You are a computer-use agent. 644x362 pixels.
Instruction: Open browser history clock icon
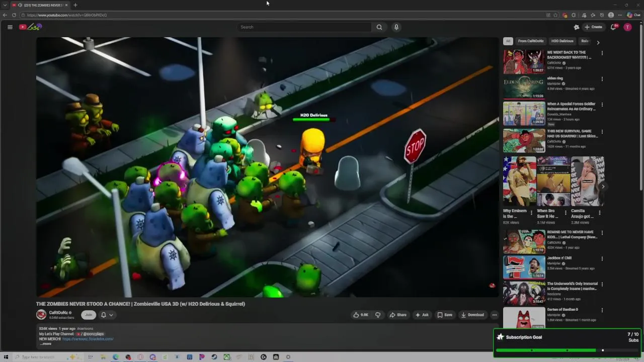602,15
